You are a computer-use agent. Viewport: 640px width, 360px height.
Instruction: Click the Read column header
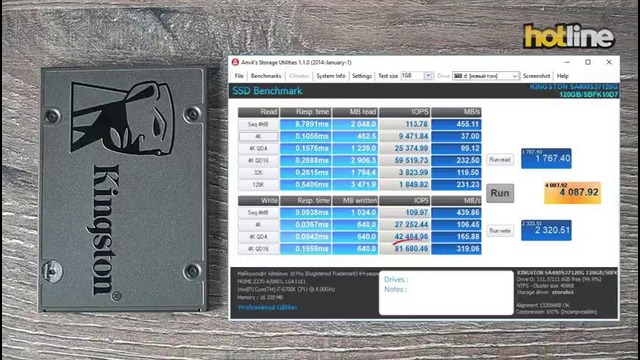click(258, 112)
